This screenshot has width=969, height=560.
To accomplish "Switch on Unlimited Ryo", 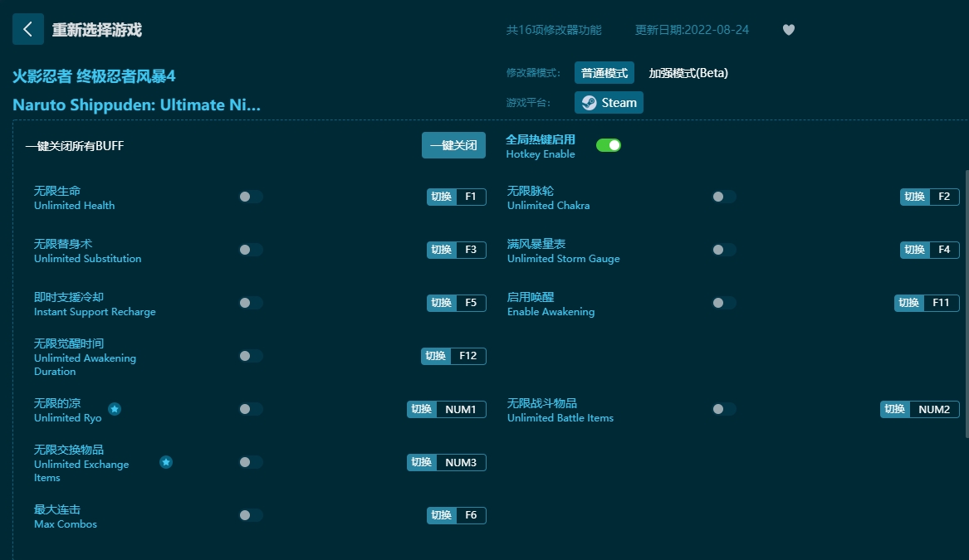I will pyautogui.click(x=250, y=409).
